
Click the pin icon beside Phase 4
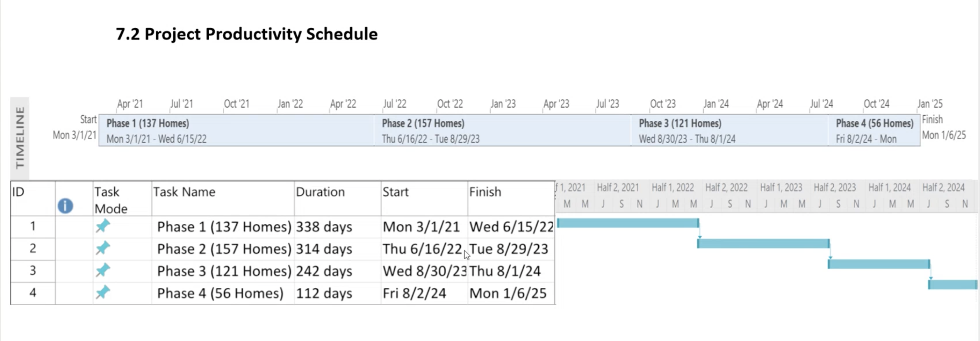103,293
